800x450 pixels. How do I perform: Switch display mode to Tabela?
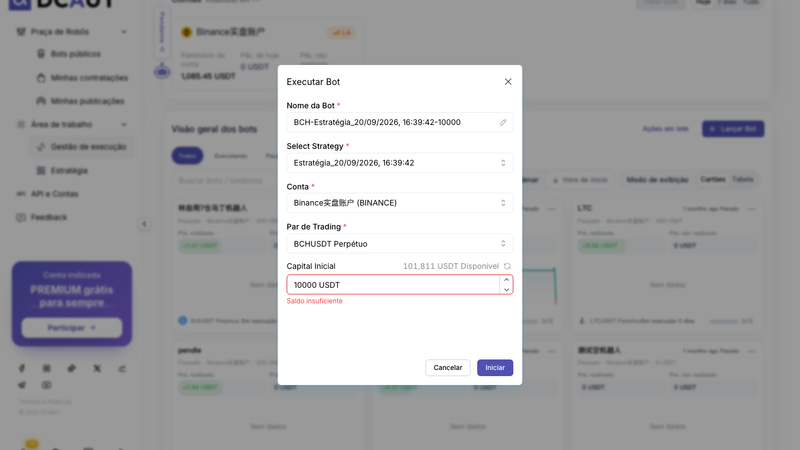(x=743, y=180)
